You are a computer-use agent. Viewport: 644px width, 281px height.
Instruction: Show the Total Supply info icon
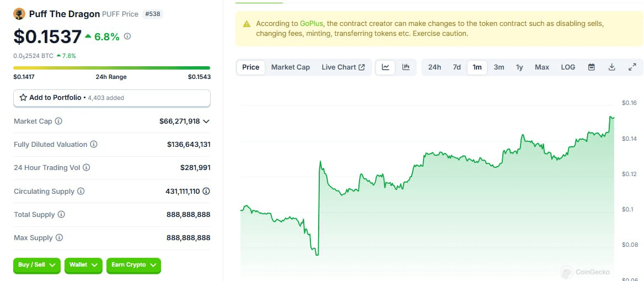[x=61, y=214]
